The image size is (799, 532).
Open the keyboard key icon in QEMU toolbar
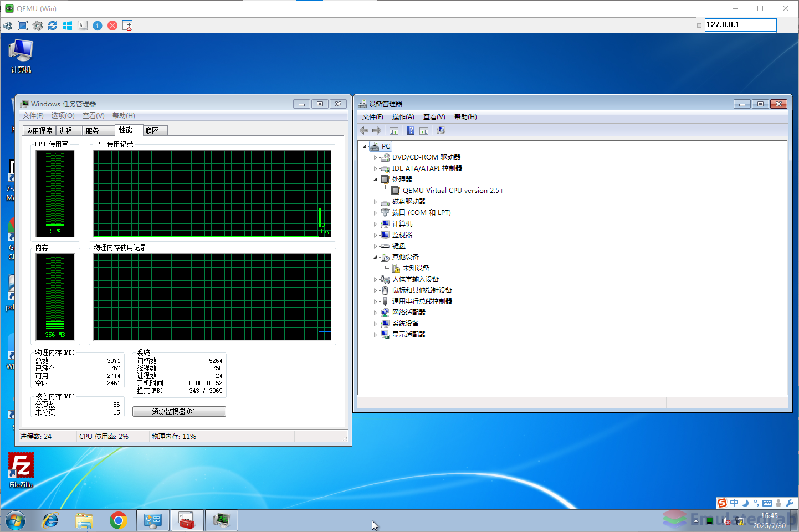point(83,25)
